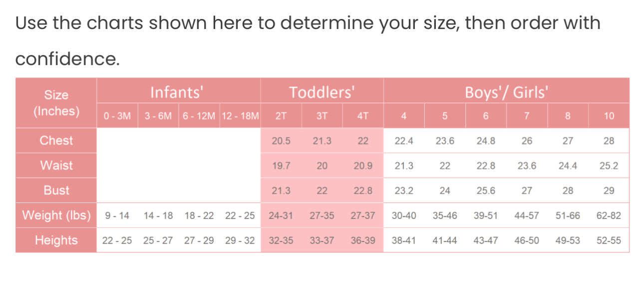Click the Waist row label
Screen dimensions: 644x286
56,165
